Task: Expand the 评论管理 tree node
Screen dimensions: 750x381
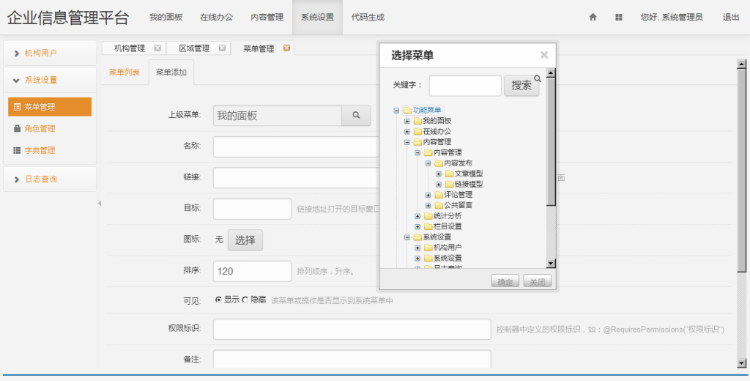Action: click(x=428, y=195)
